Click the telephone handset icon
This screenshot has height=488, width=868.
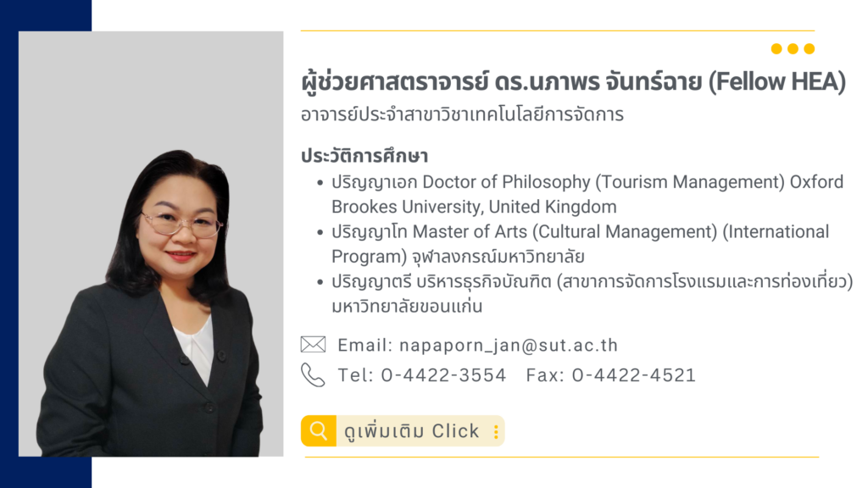coord(313,374)
